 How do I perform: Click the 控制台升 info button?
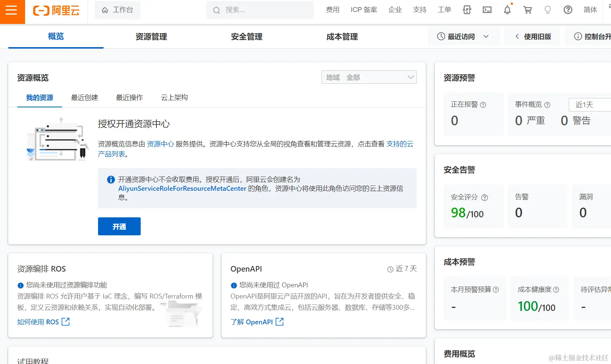(x=588, y=36)
